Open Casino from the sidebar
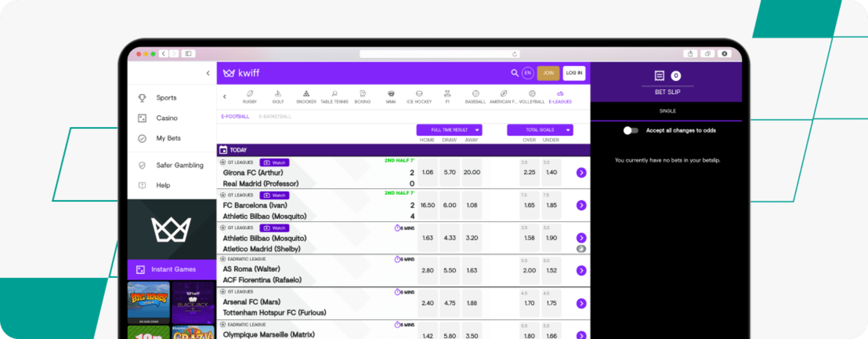Image resolution: width=868 pixels, height=339 pixels. [x=167, y=118]
